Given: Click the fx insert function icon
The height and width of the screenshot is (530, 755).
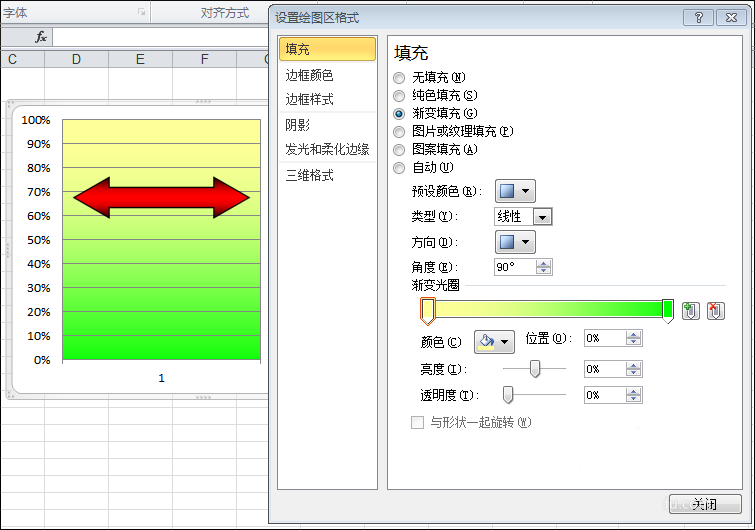Looking at the screenshot, I should point(41,37).
